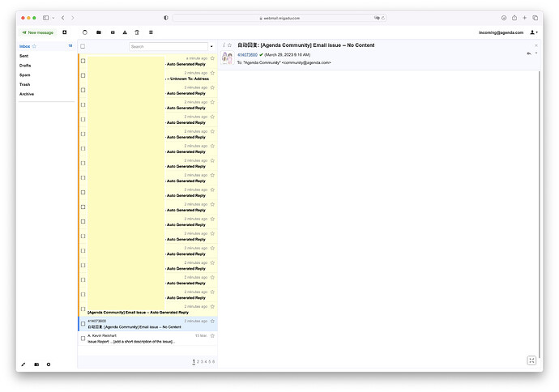Star the open message in reading pane

(x=229, y=45)
